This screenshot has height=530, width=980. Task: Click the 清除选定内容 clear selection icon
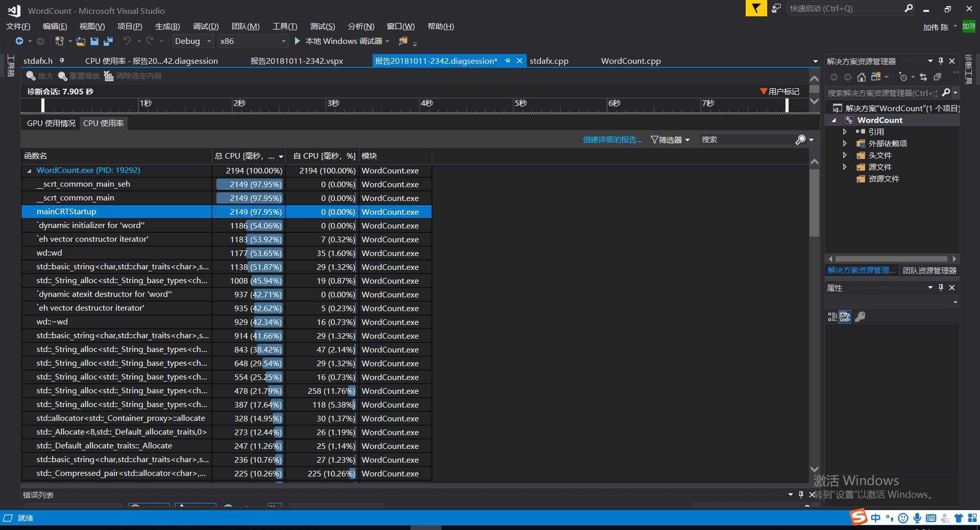coord(109,76)
